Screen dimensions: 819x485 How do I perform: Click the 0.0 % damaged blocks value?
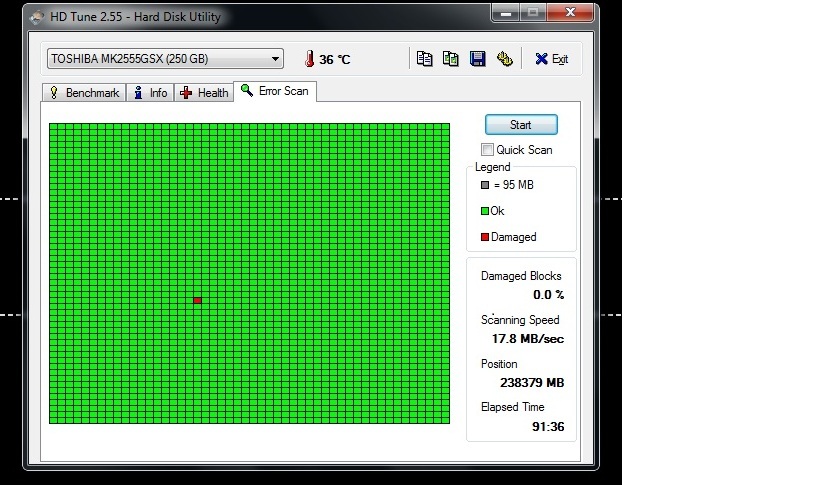[x=548, y=294]
